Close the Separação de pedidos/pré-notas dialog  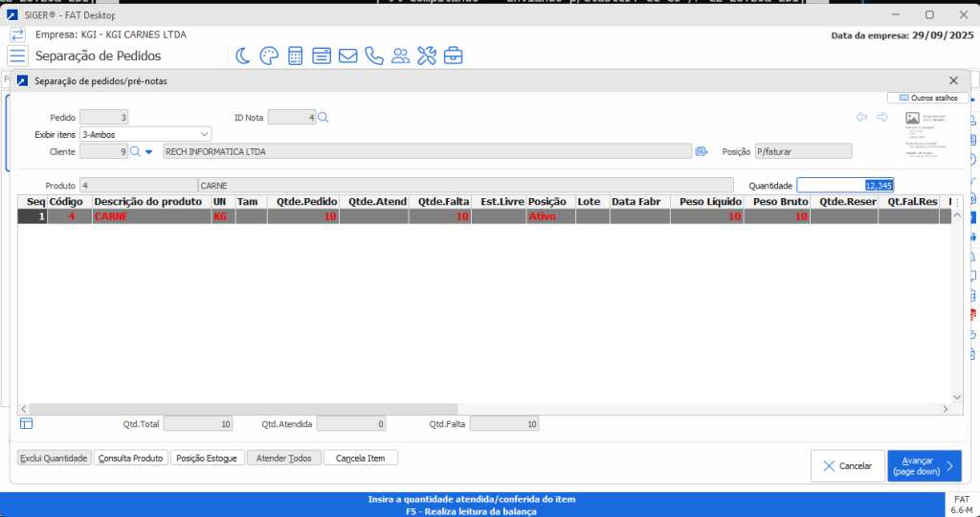pyautogui.click(x=953, y=80)
